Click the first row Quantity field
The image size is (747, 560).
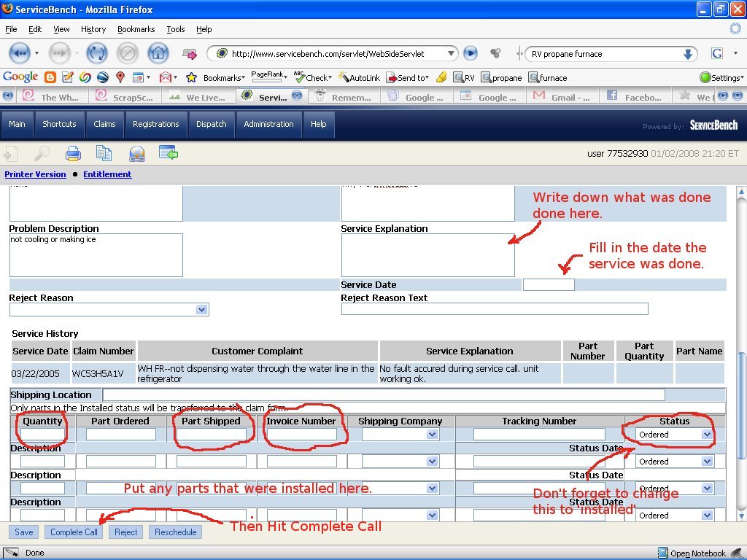tap(42, 435)
